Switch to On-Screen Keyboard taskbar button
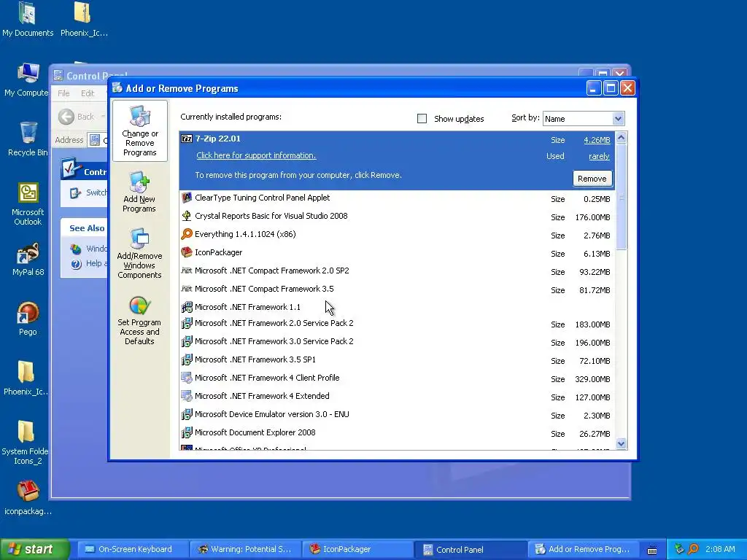Screen dimensions: 747x560 [132, 550]
